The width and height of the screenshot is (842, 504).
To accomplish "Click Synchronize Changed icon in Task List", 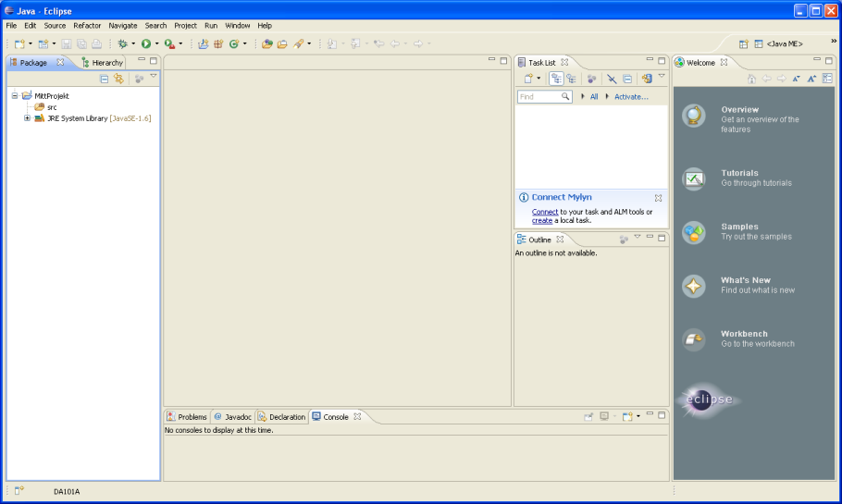I will coord(647,79).
